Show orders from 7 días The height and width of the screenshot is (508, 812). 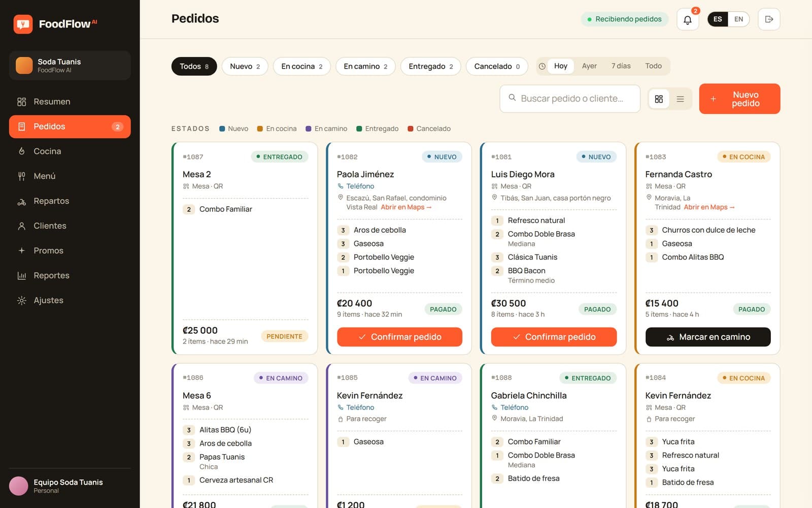point(621,66)
